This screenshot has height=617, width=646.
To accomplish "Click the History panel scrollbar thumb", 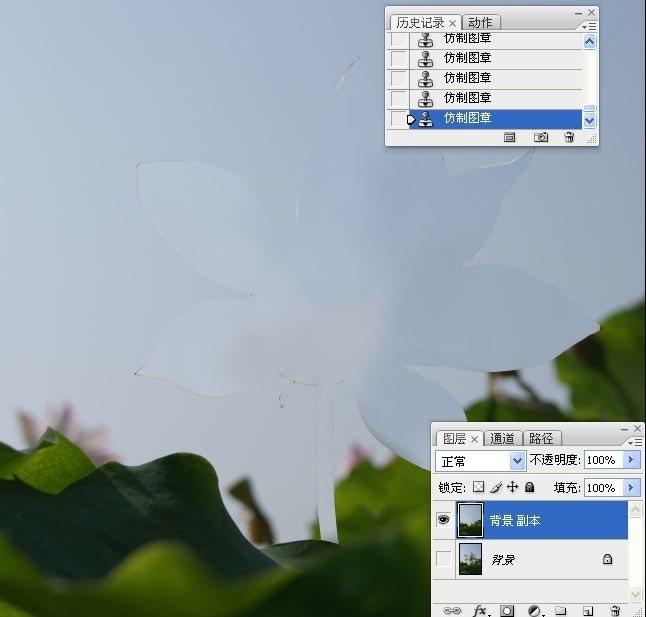I will [x=590, y=108].
